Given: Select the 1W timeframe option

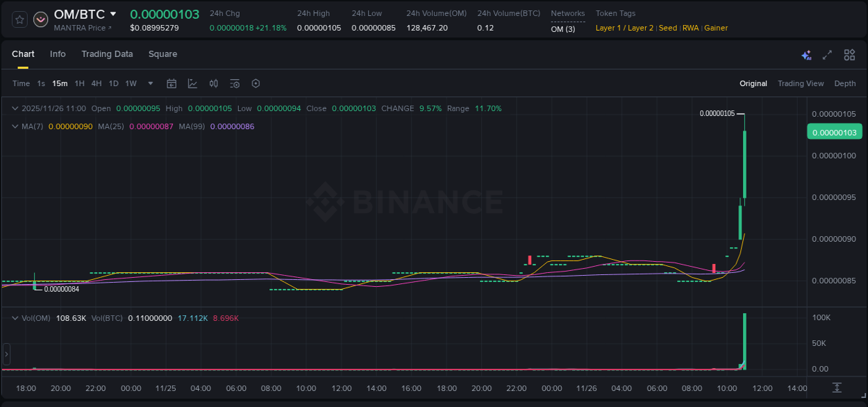Looking at the screenshot, I should (x=131, y=83).
